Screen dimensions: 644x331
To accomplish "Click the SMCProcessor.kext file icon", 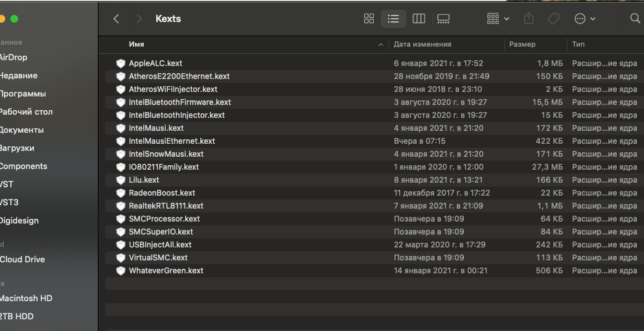I will click(121, 218).
